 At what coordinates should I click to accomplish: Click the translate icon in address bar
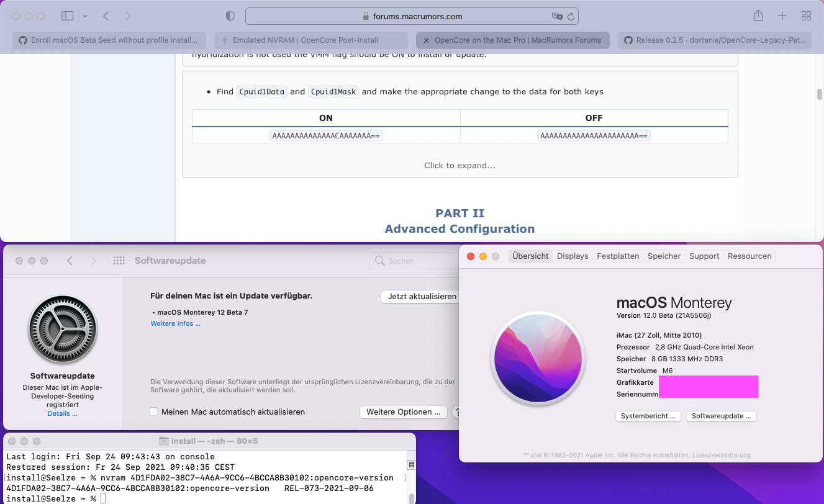pyautogui.click(x=556, y=16)
